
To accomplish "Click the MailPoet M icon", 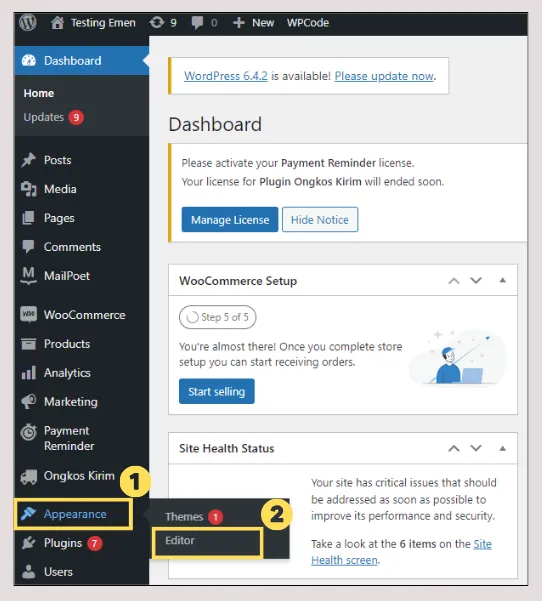I will tap(28, 276).
